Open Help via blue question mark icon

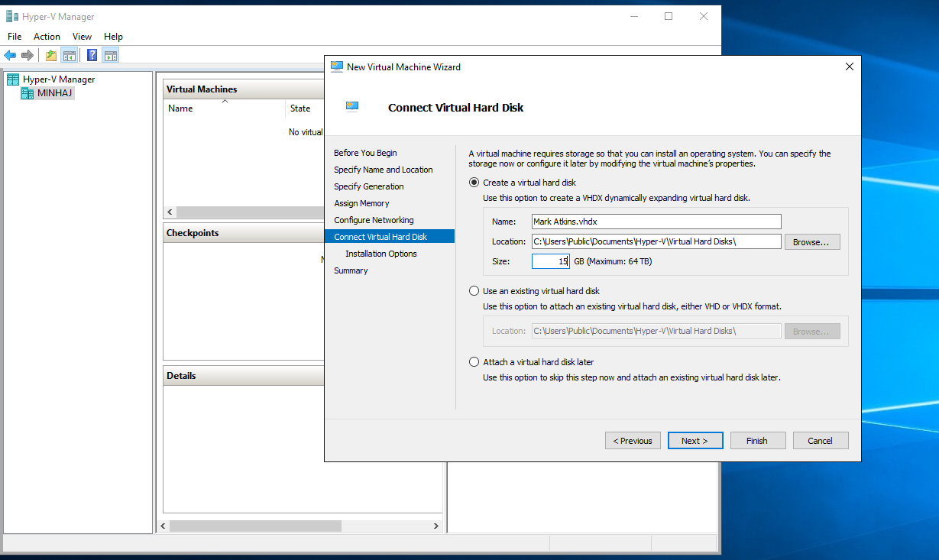coord(92,55)
